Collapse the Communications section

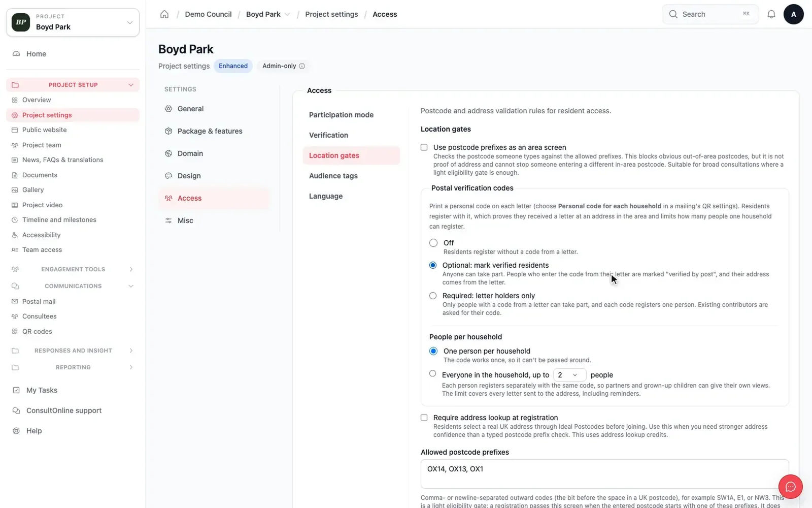73,286
